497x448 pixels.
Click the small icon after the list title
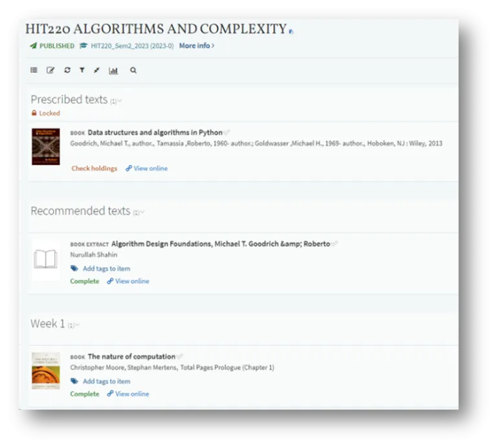(291, 31)
